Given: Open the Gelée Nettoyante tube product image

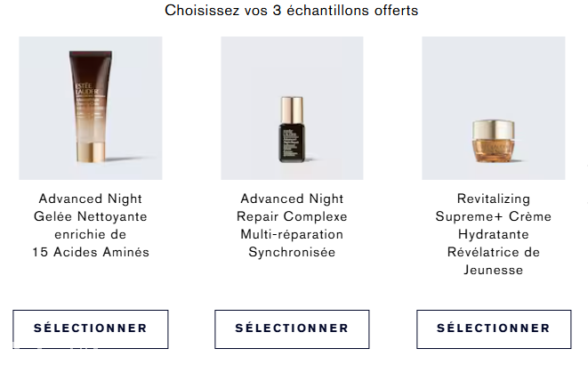Looking at the screenshot, I should point(90,108).
